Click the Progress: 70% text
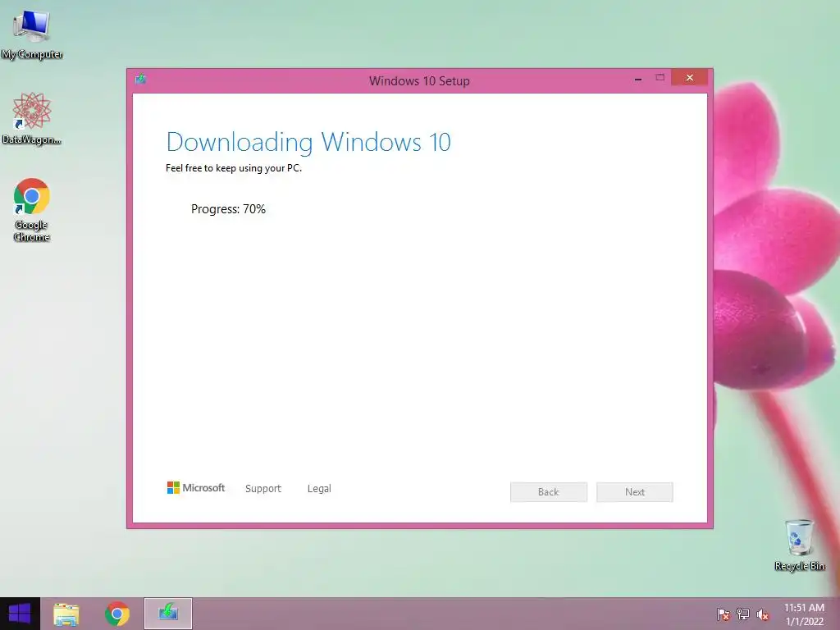The height and width of the screenshot is (630, 840). click(228, 209)
